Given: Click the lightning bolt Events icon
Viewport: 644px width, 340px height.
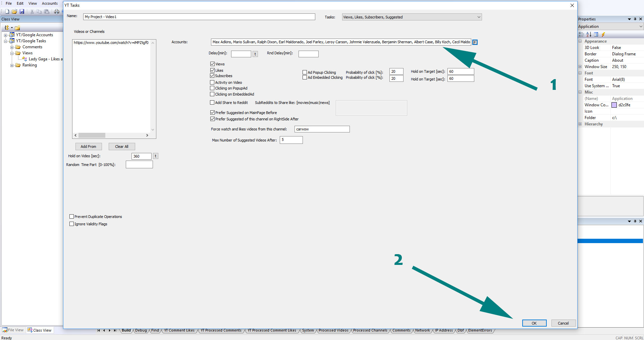Looking at the screenshot, I should [x=603, y=35].
